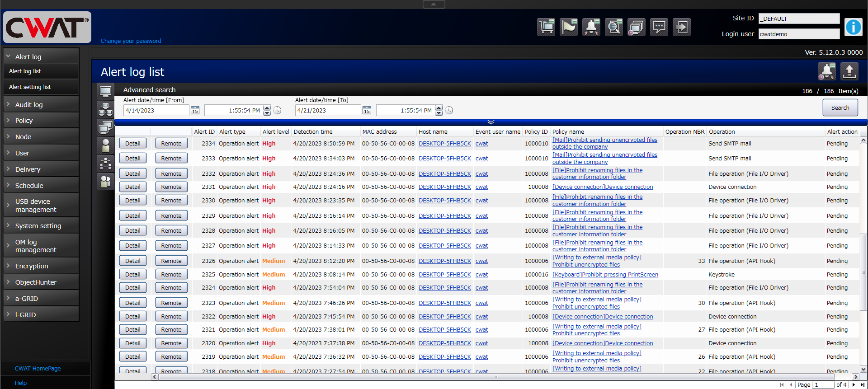This screenshot has width=868, height=389.
Task: Expand the Policy menu section
Action: (x=41, y=121)
